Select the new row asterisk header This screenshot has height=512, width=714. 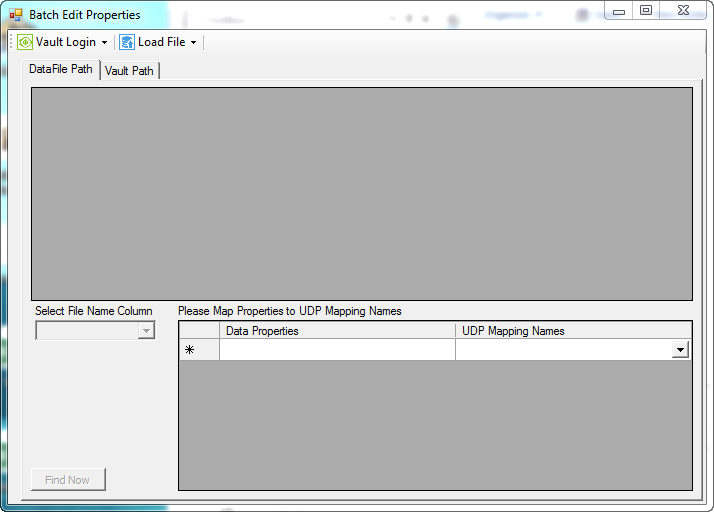click(199, 350)
